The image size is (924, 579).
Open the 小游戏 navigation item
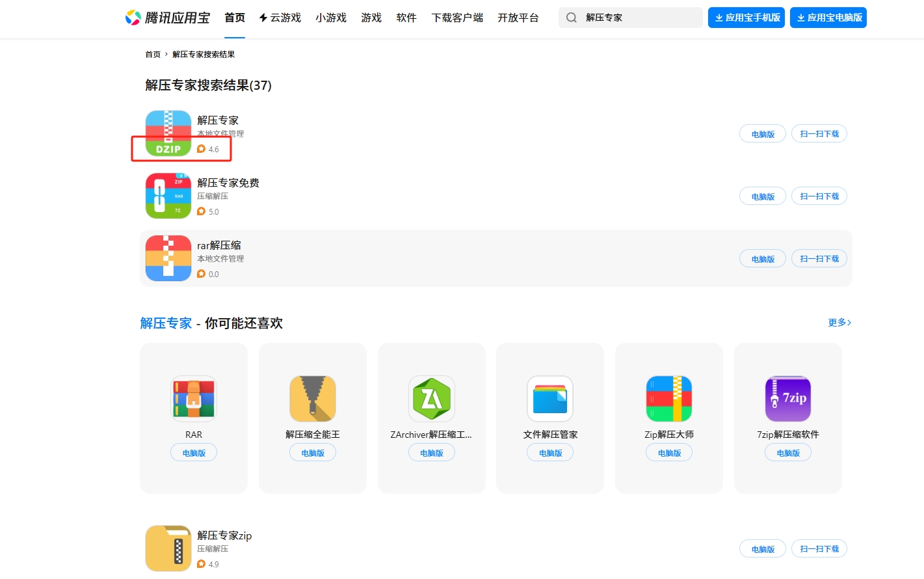[x=331, y=18]
